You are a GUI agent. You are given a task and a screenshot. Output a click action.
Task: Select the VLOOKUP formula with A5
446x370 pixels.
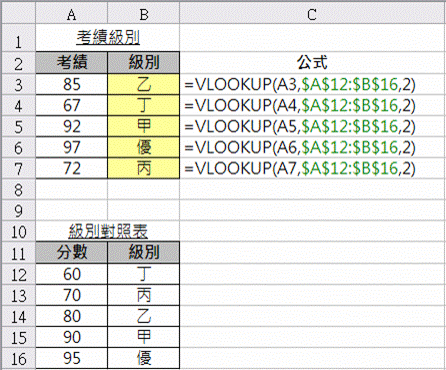pos(300,126)
